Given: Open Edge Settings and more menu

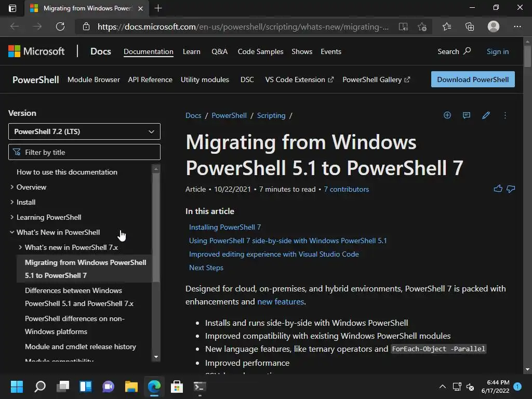Looking at the screenshot, I should [x=517, y=26].
